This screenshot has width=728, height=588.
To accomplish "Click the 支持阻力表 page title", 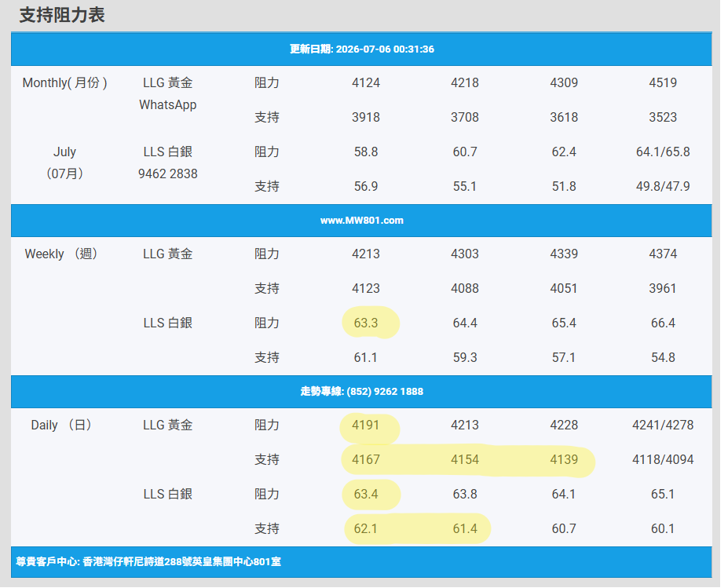I will [62, 16].
